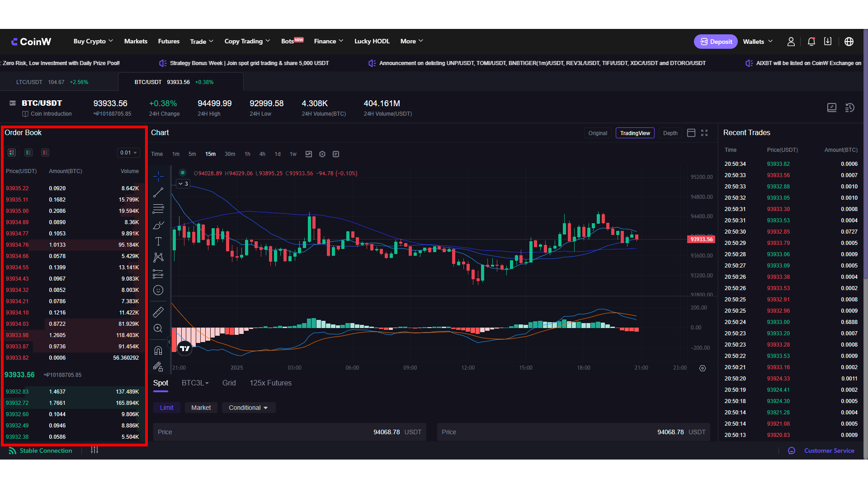Switch to the Grid trading tab
The image size is (868, 488).
click(x=229, y=383)
